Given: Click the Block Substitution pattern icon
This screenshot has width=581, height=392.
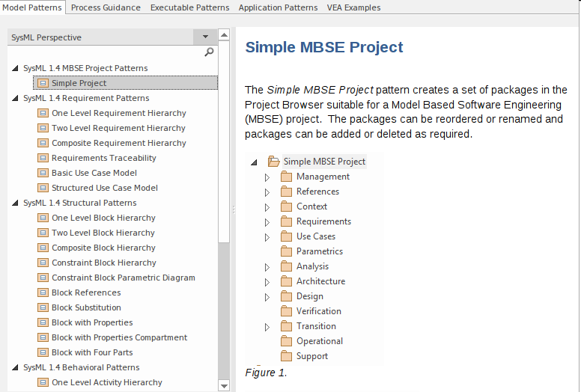Looking at the screenshot, I should coord(43,307).
